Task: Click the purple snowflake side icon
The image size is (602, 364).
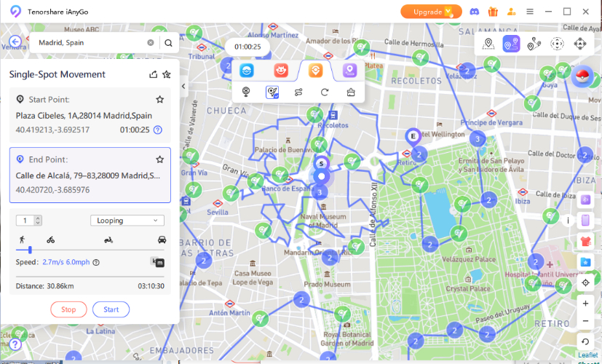Action: [585, 199]
